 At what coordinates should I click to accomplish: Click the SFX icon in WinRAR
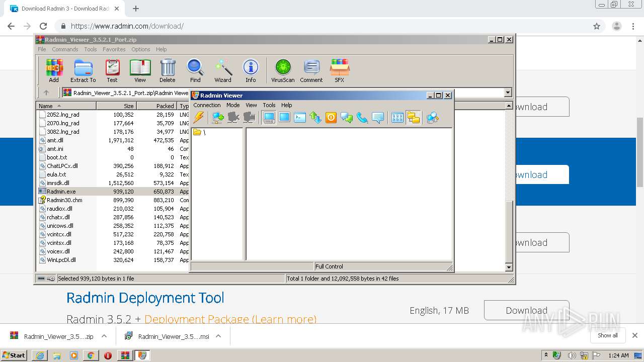point(340,71)
